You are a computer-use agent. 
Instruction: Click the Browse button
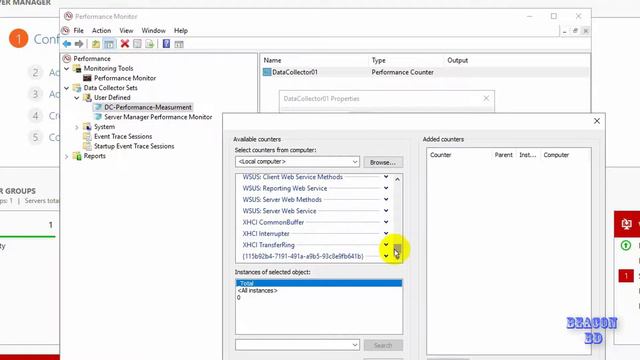point(383,162)
